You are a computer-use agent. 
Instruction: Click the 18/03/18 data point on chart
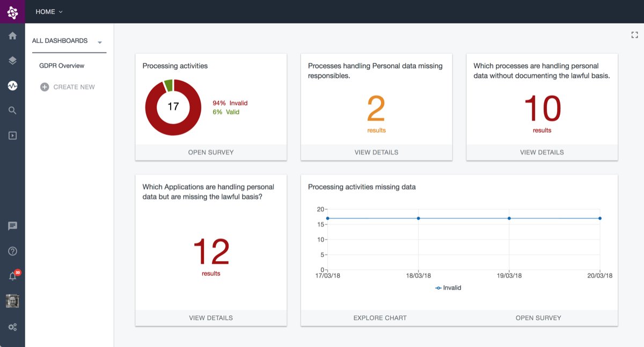(418, 218)
